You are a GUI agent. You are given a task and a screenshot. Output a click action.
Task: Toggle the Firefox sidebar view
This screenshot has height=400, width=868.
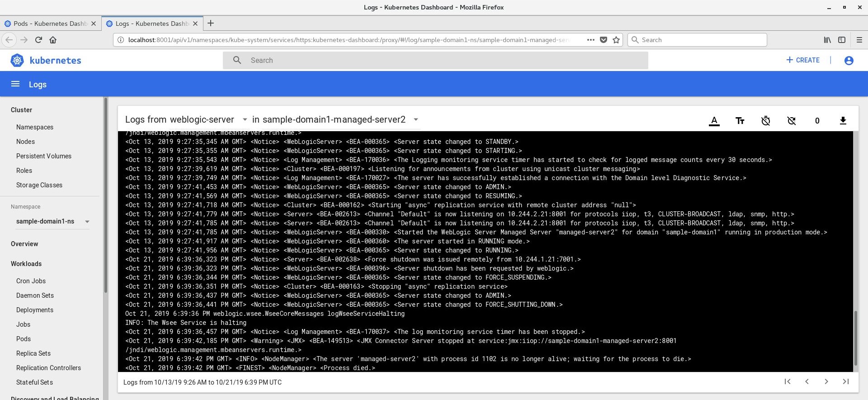pyautogui.click(x=842, y=40)
